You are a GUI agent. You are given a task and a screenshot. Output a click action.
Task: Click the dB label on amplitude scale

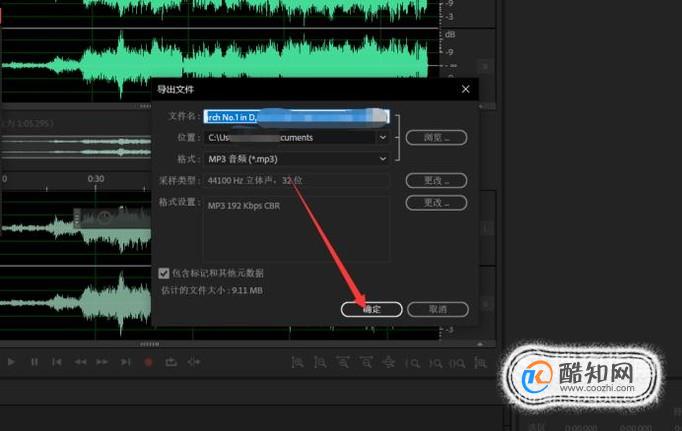[450, 34]
